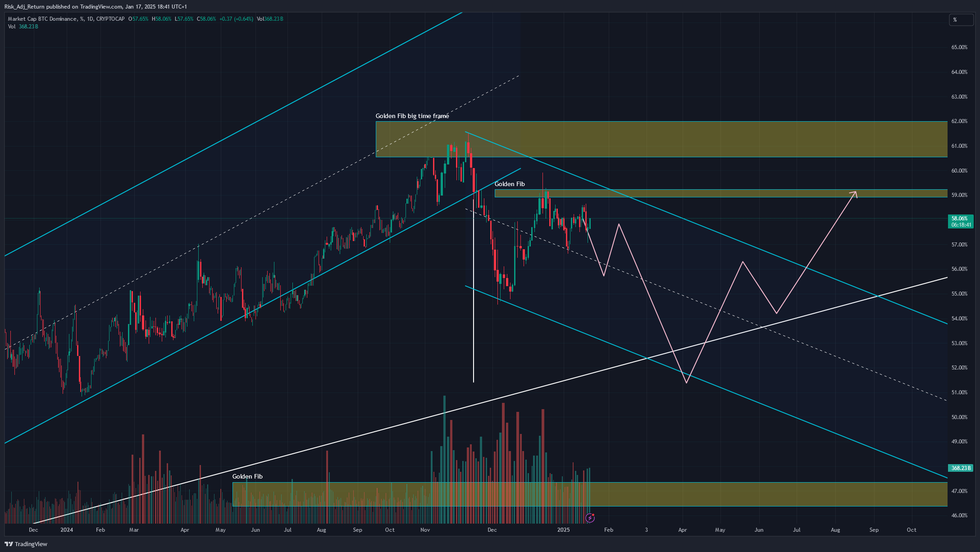Click the Vol indicator legend label
Screen dimensions: 980x552
[12, 27]
